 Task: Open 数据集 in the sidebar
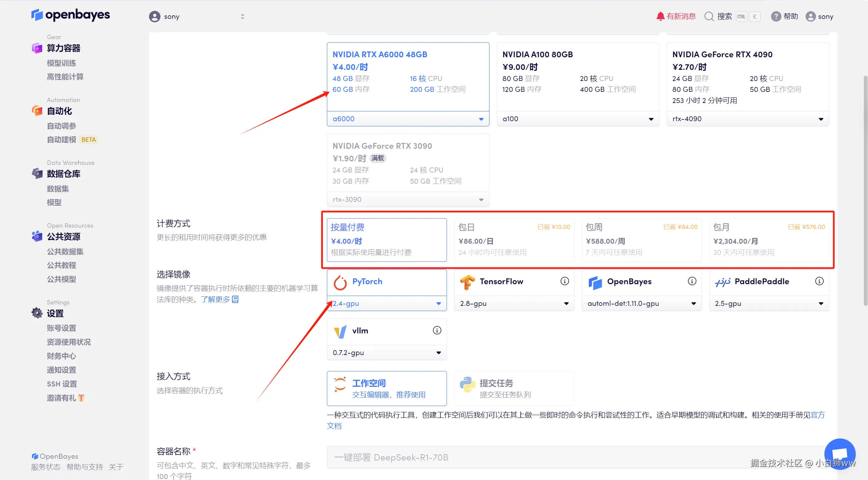[58, 189]
